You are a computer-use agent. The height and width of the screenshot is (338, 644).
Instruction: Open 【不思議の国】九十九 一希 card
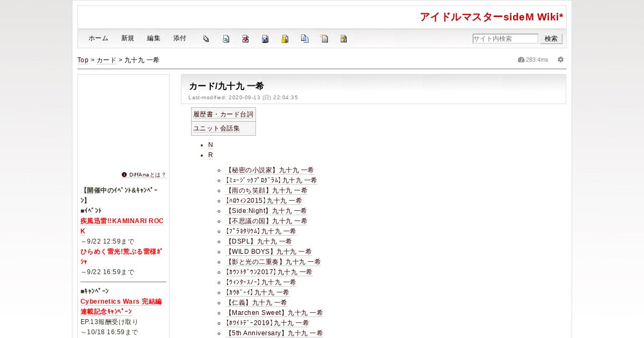pyautogui.click(x=266, y=221)
